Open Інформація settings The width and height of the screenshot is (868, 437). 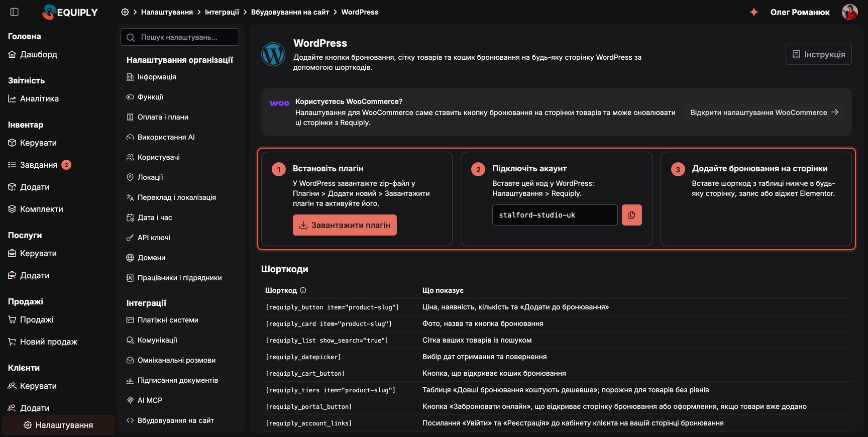coord(151,77)
